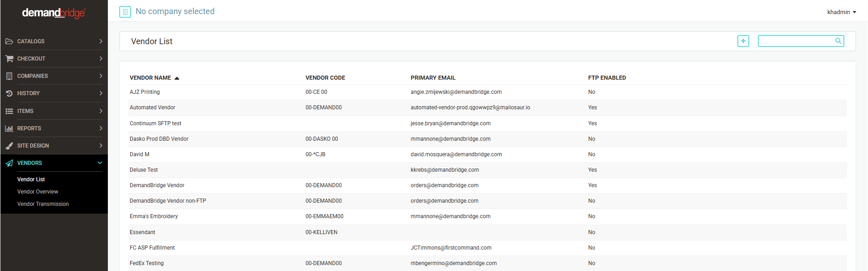Screen dimensions: 868x271
Task: Select Emma's Embroidery vendor
Action: [487, 216]
